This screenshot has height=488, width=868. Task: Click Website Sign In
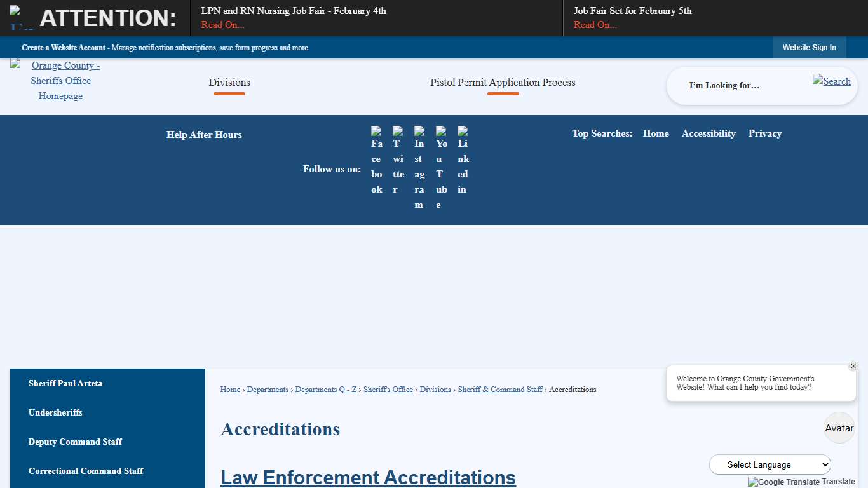[809, 47]
